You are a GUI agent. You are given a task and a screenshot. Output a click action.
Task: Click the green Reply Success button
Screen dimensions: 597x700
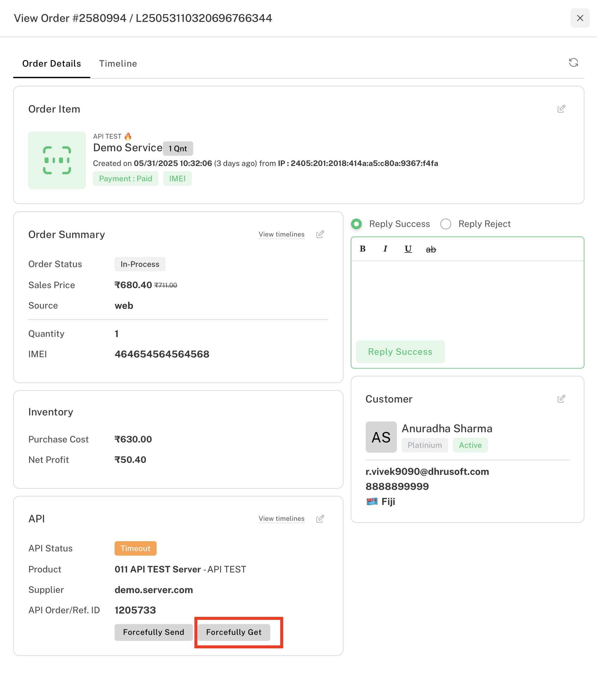400,352
